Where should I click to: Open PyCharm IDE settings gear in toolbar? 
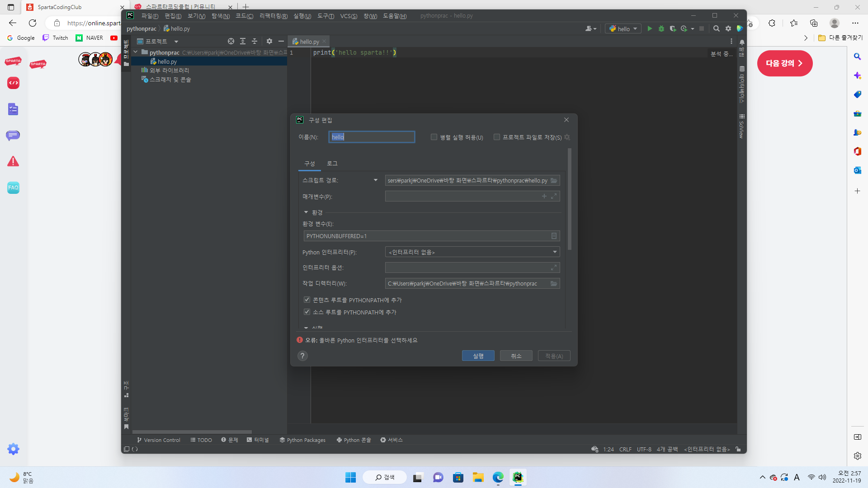[728, 28]
